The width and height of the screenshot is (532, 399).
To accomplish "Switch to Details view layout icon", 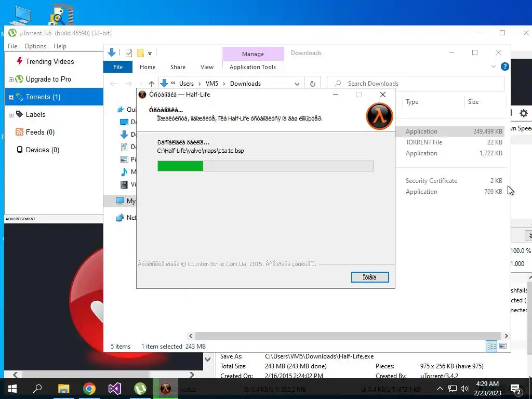I will (x=491, y=346).
